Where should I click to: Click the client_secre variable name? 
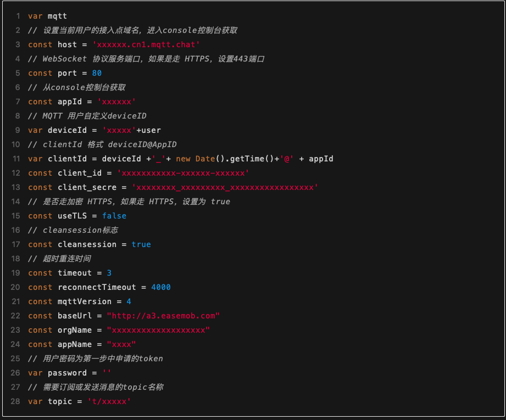point(87,187)
